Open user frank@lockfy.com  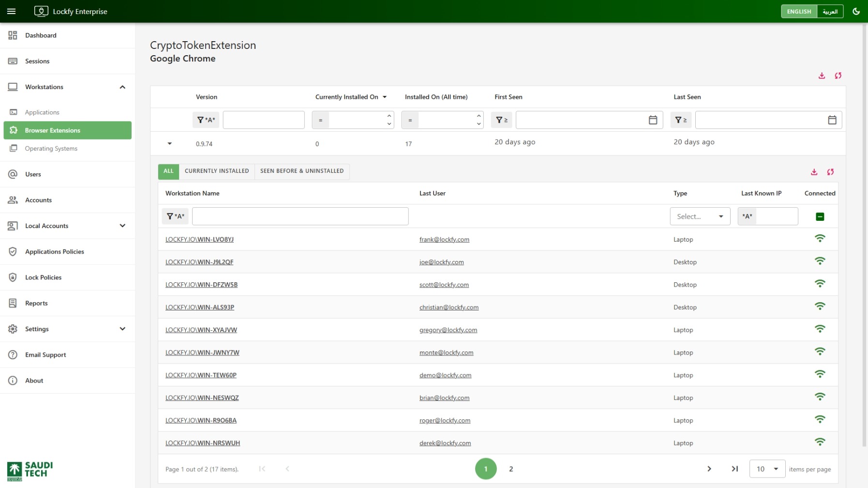(444, 240)
